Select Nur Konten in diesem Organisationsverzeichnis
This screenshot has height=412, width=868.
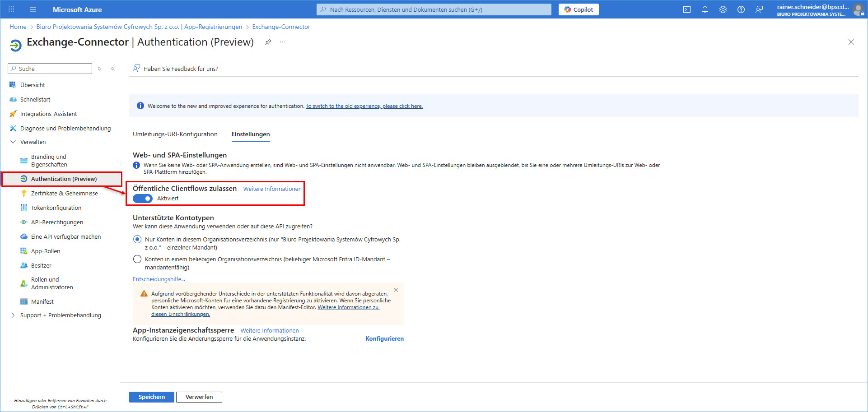(137, 239)
